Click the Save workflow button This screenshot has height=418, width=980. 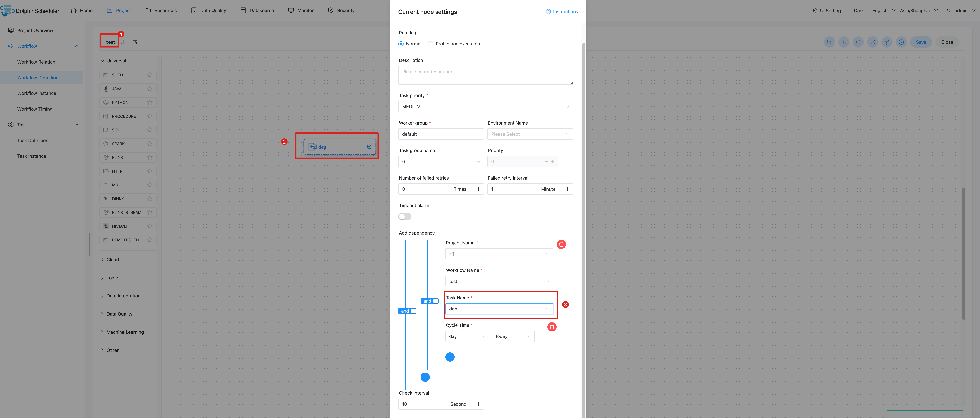pos(921,42)
